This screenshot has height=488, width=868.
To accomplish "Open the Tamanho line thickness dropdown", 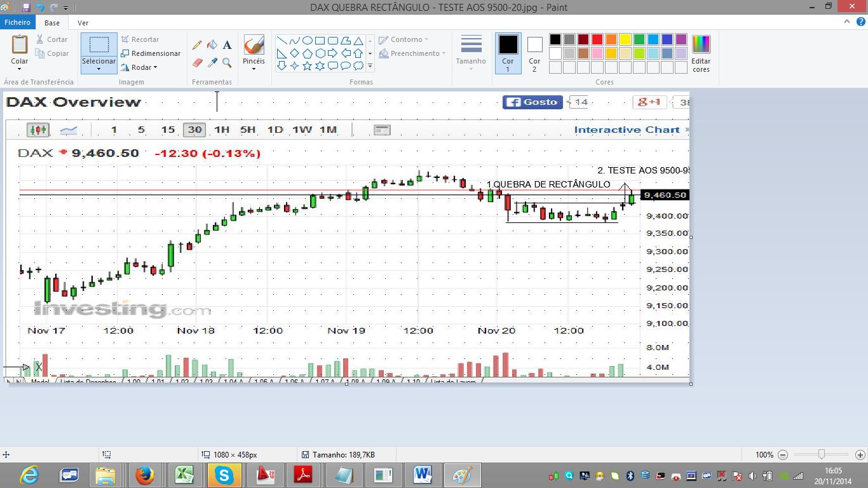I will 471,53.
